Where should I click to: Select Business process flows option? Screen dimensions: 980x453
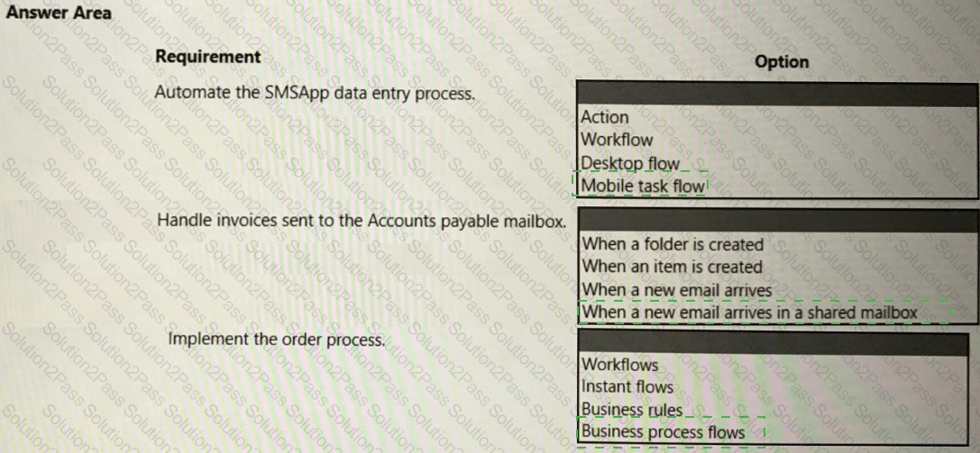click(x=664, y=431)
